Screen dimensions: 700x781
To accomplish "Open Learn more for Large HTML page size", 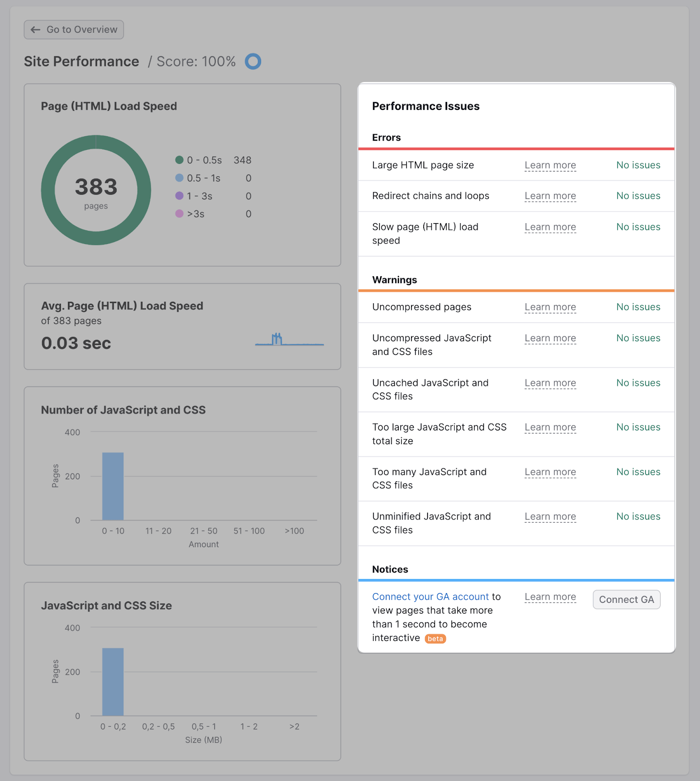I will coord(550,165).
